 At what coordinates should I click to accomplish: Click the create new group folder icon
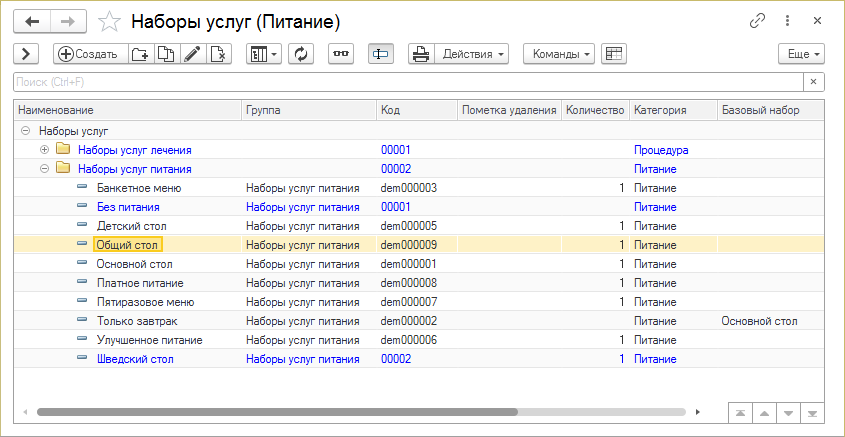(x=142, y=54)
